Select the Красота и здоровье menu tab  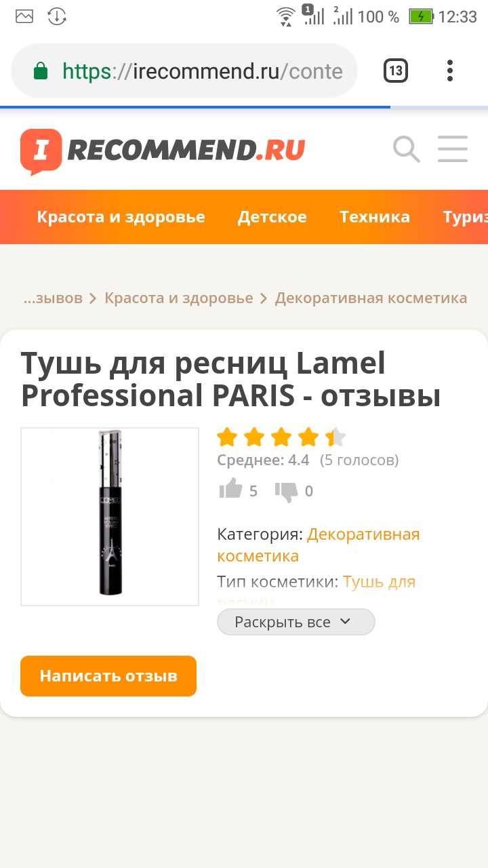coord(121,217)
